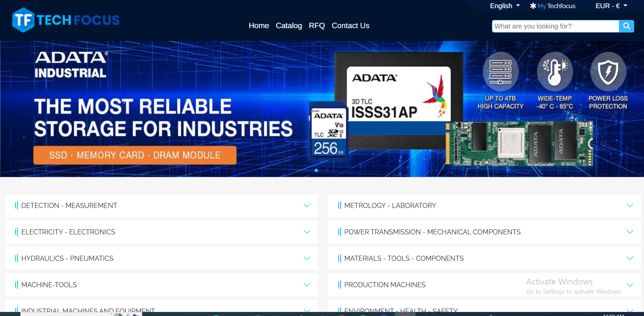Click the asterisk icon beside My Techfocus
Viewport: 644px width, 316px height.
pyautogui.click(x=533, y=6)
